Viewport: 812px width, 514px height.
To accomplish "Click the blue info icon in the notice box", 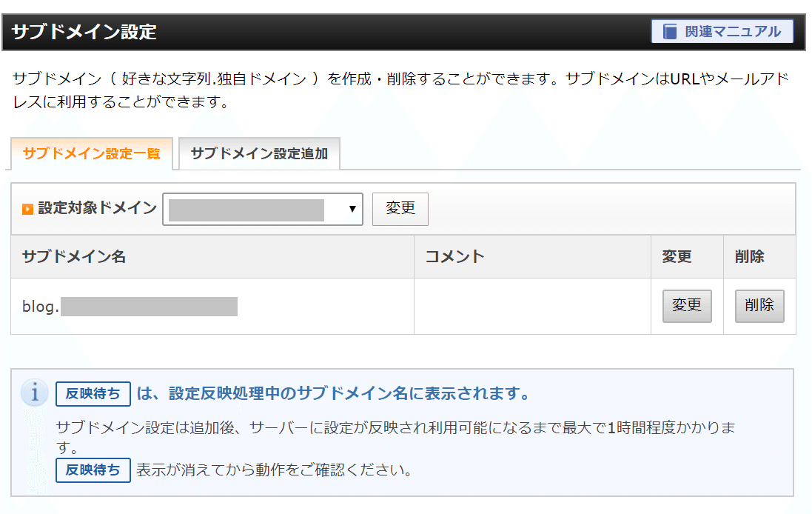I will [x=34, y=393].
